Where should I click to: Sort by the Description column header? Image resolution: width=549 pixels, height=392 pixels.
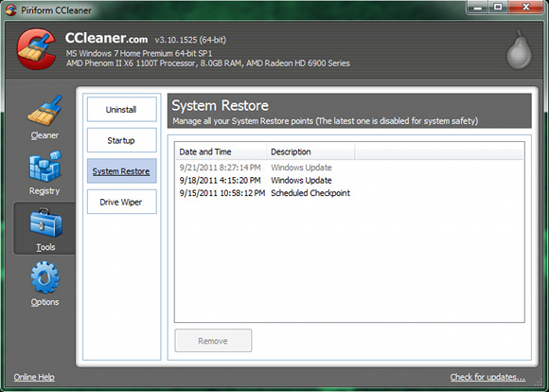[310, 151]
